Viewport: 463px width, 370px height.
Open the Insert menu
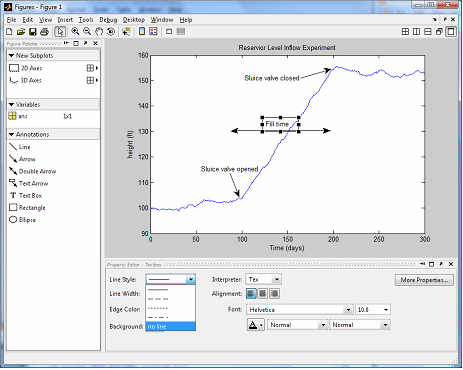click(65, 20)
